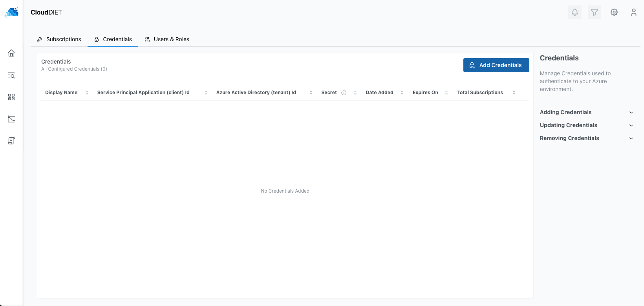Click the 'No Credentials Added' message
Image resolution: width=644 pixels, height=306 pixels.
(x=285, y=191)
